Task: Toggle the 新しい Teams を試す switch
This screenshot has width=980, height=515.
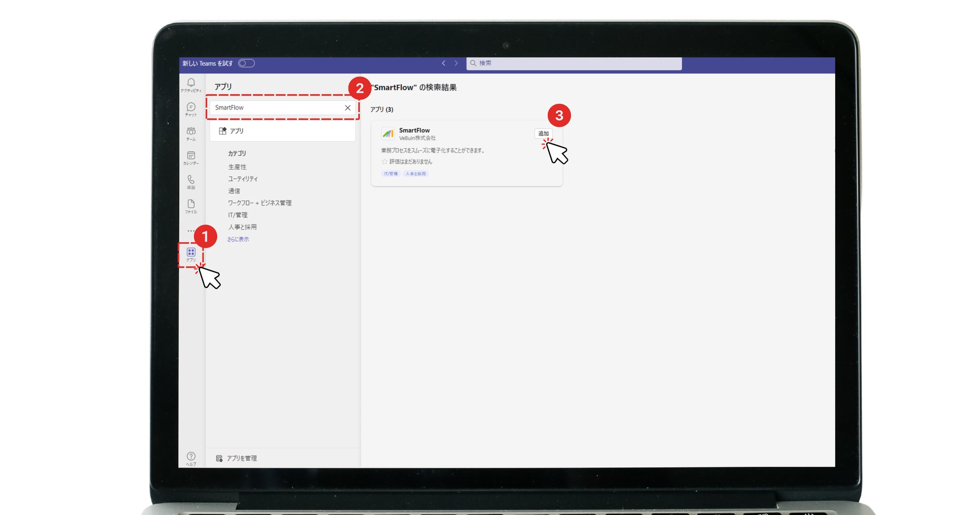Action: (x=246, y=63)
